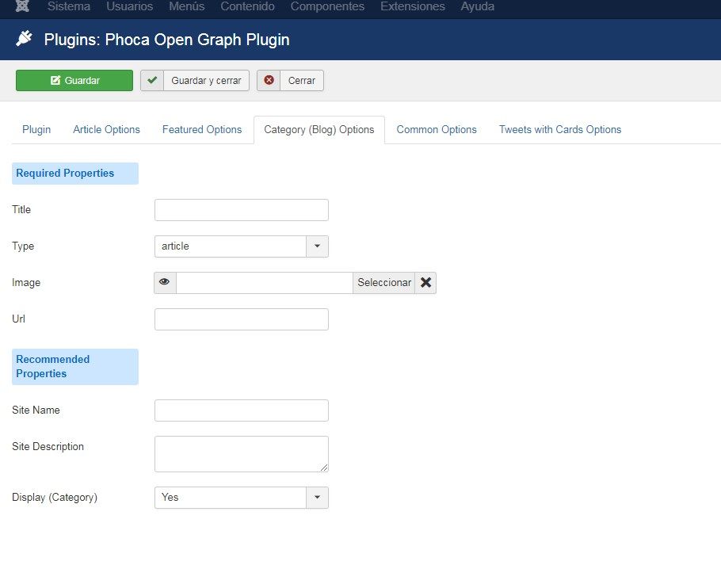This screenshot has width=721, height=588.
Task: Click the Title field label
Action: pyautogui.click(x=21, y=210)
